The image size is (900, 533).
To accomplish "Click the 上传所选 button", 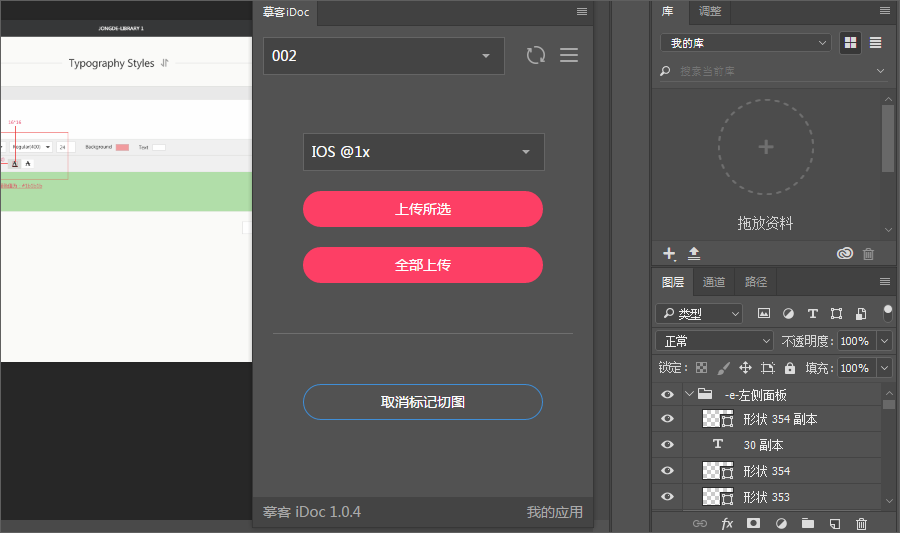I will coord(423,209).
